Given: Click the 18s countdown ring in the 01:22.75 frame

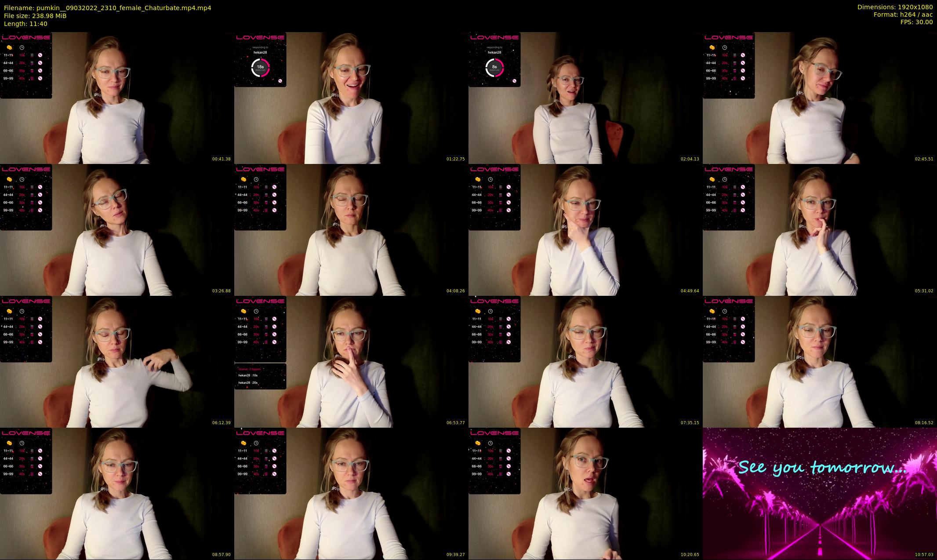Looking at the screenshot, I should (x=260, y=68).
